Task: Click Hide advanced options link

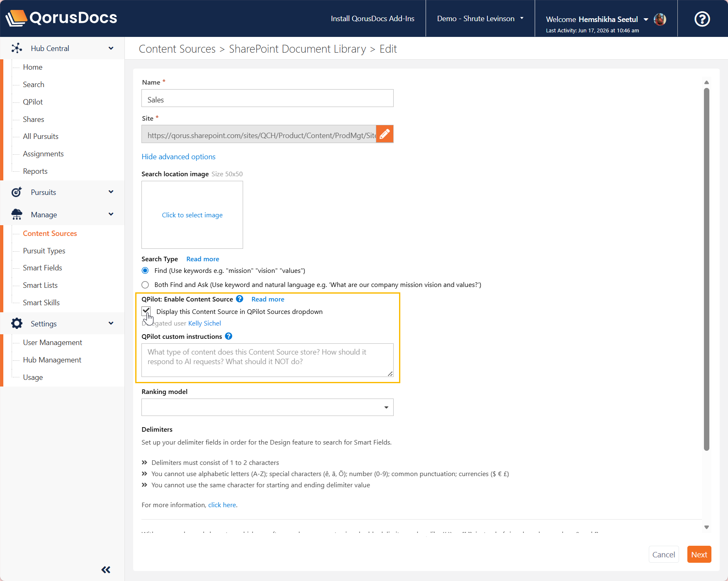Action: [178, 157]
